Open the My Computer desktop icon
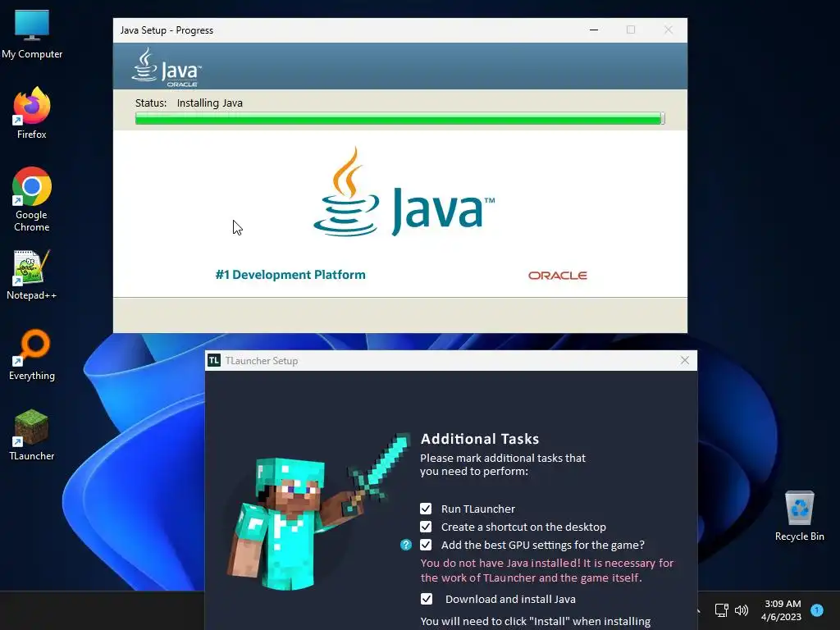Screen dimensions: 840x630 click(x=32, y=34)
